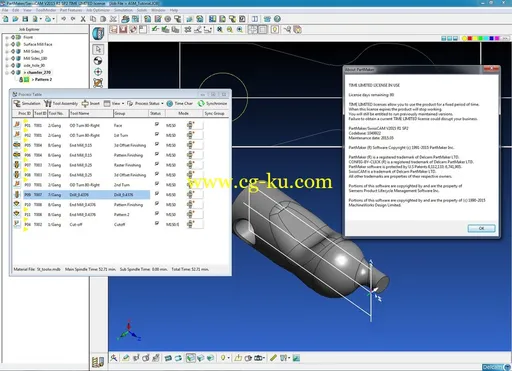Select the blue color swatch

pyautogui.click(x=491, y=39)
